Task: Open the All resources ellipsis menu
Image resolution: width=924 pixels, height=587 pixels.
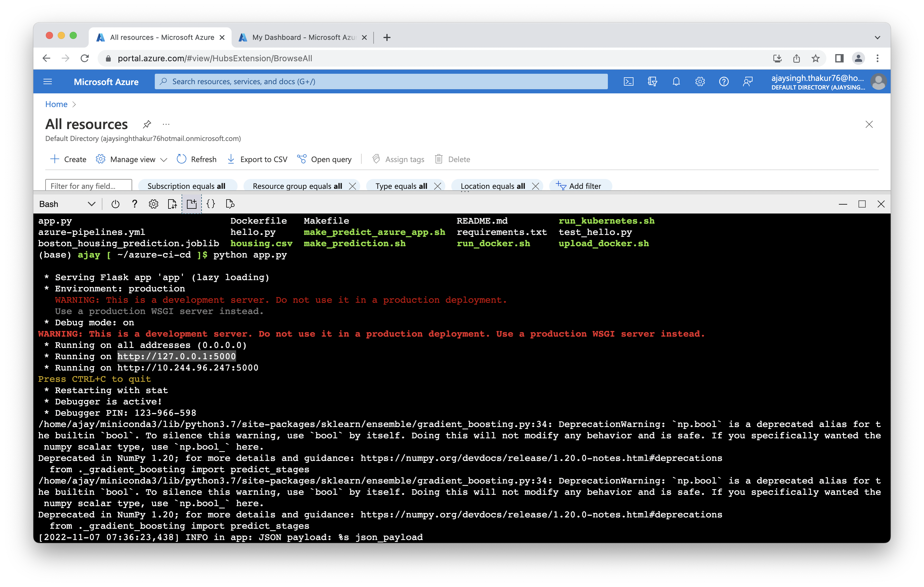Action: 166,124
